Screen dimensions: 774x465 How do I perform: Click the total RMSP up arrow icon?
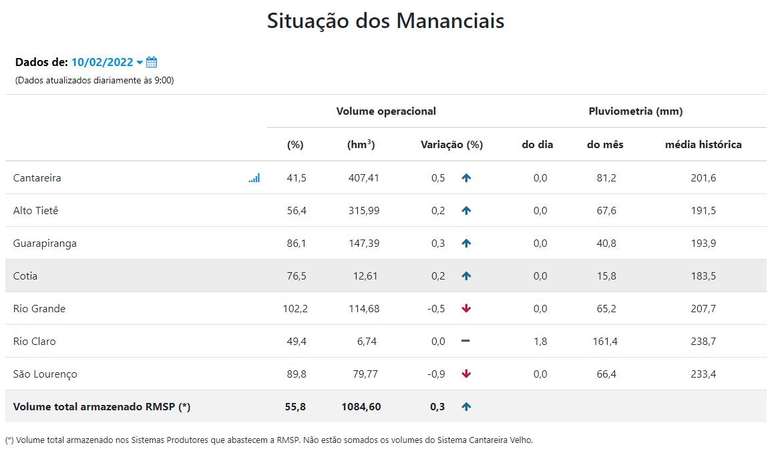coord(466,407)
